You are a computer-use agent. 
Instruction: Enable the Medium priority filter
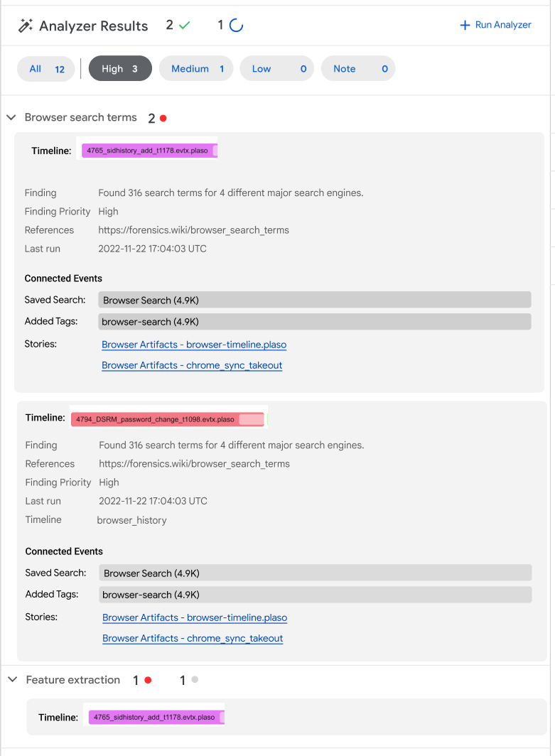coord(195,68)
